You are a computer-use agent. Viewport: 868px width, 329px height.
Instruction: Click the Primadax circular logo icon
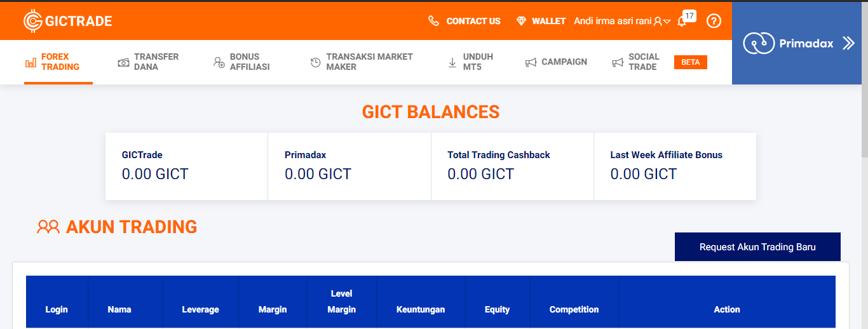click(x=759, y=43)
